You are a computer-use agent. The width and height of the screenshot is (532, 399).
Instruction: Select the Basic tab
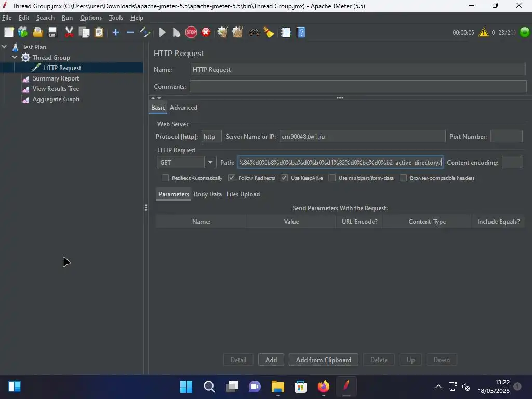(158, 108)
